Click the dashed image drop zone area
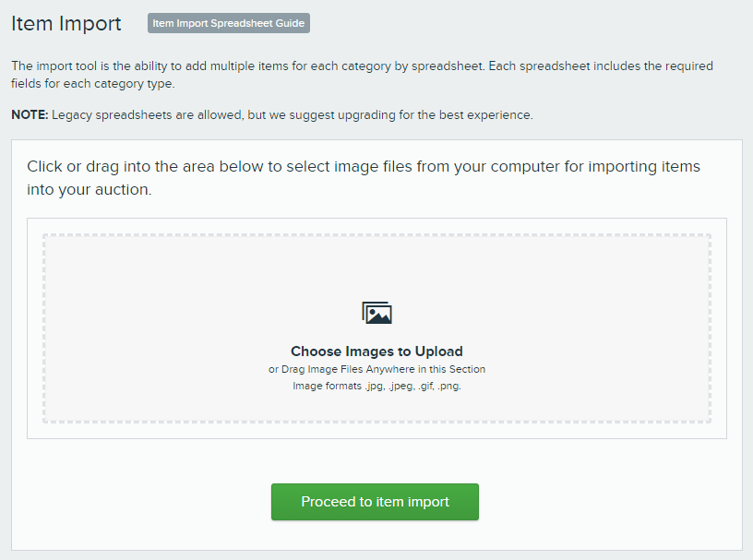 click(377, 328)
